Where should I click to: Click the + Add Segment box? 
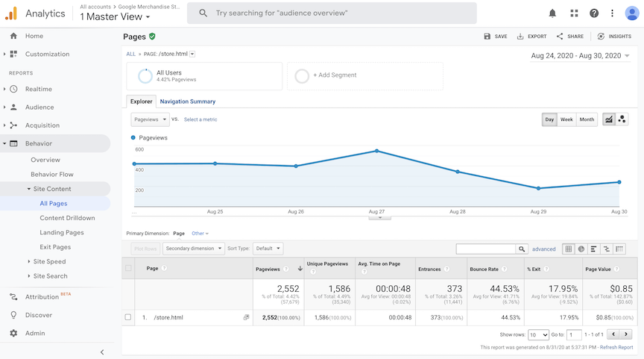coord(365,75)
